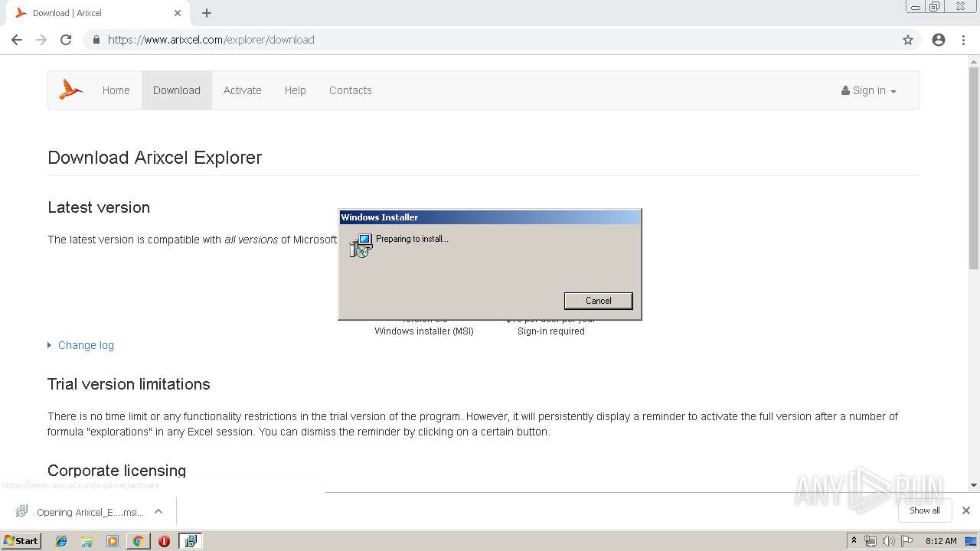The width and height of the screenshot is (980, 551).
Task: Click the Download Arixcel Explorer heading
Action: pos(155,158)
